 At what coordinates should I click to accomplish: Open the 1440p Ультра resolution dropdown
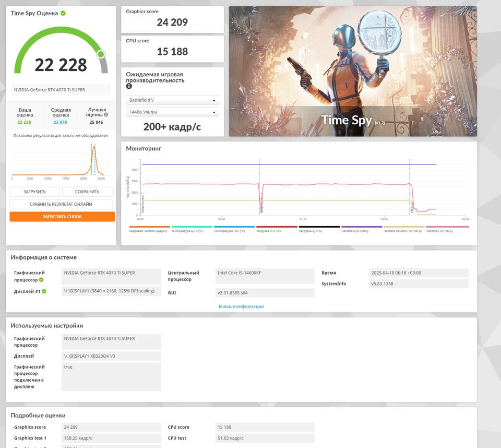click(x=173, y=112)
